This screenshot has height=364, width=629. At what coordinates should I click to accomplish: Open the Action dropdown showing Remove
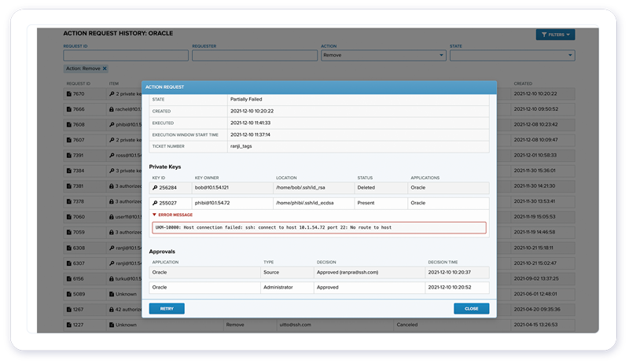pos(383,56)
